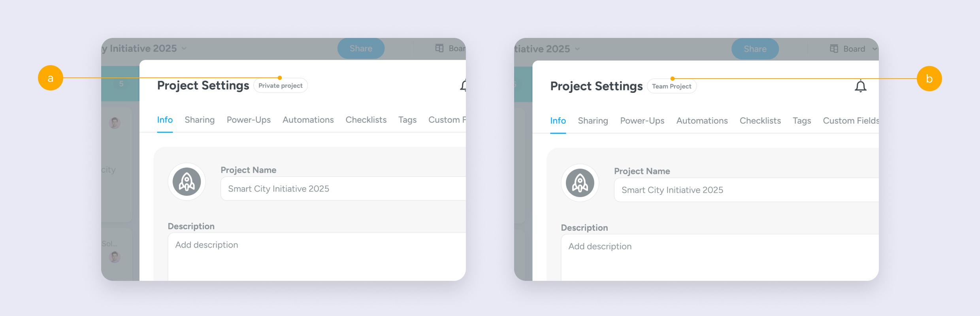Expand the project title chevron in right panel
This screenshot has width=980, height=316.
click(577, 49)
